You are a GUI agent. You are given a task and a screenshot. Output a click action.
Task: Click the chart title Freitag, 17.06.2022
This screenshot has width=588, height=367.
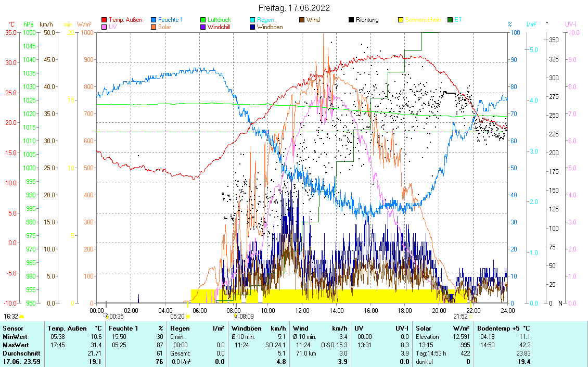(294, 8)
